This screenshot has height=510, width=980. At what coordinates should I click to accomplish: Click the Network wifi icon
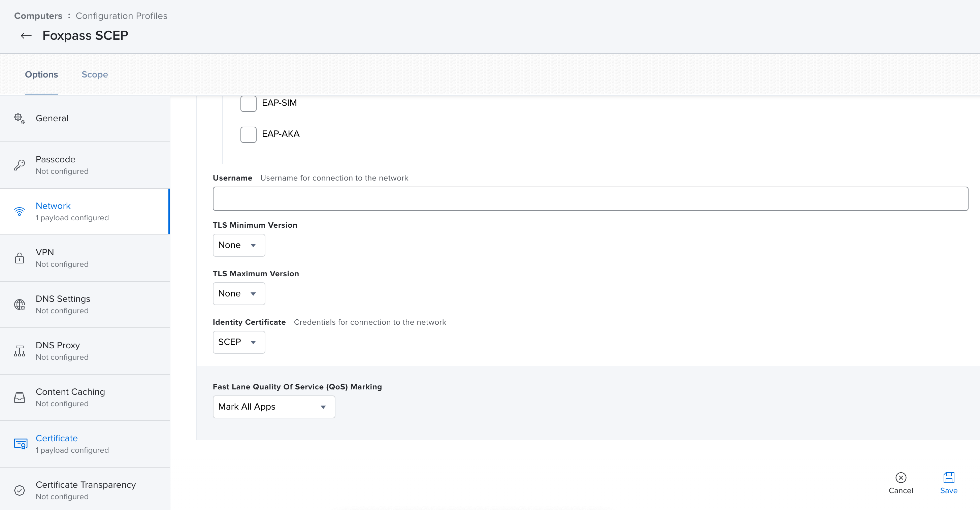20,211
